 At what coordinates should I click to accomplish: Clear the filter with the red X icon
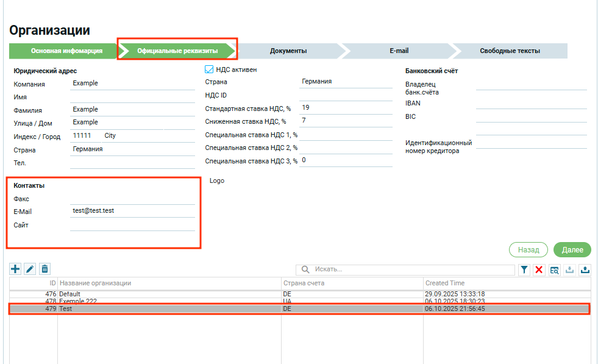coord(539,269)
